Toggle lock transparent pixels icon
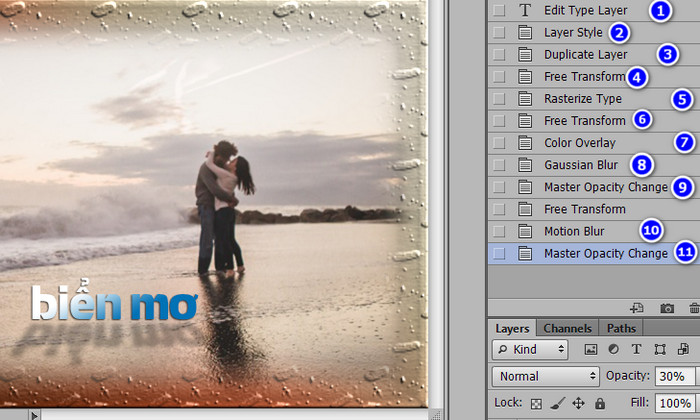The image size is (700, 420). (x=536, y=404)
